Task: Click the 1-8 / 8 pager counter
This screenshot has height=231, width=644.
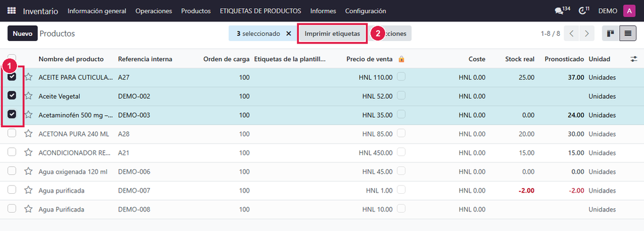Action: [x=550, y=34]
